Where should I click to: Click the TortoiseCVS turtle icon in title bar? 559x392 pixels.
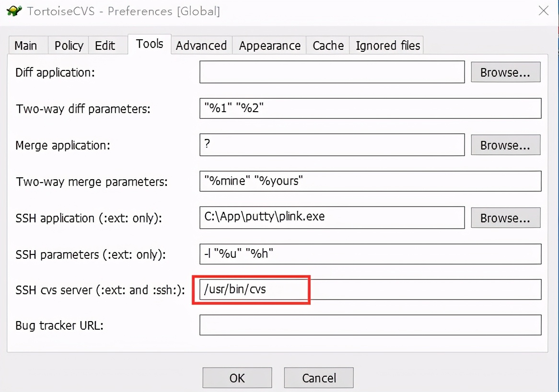tap(14, 11)
